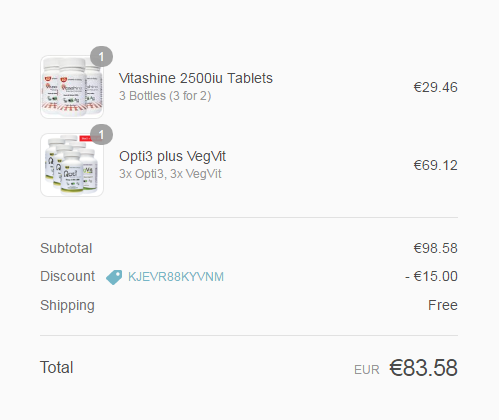Screen dimensions: 499x420
Task: Click quantity badge on Opti3 thumbnail
Action: click(x=101, y=135)
